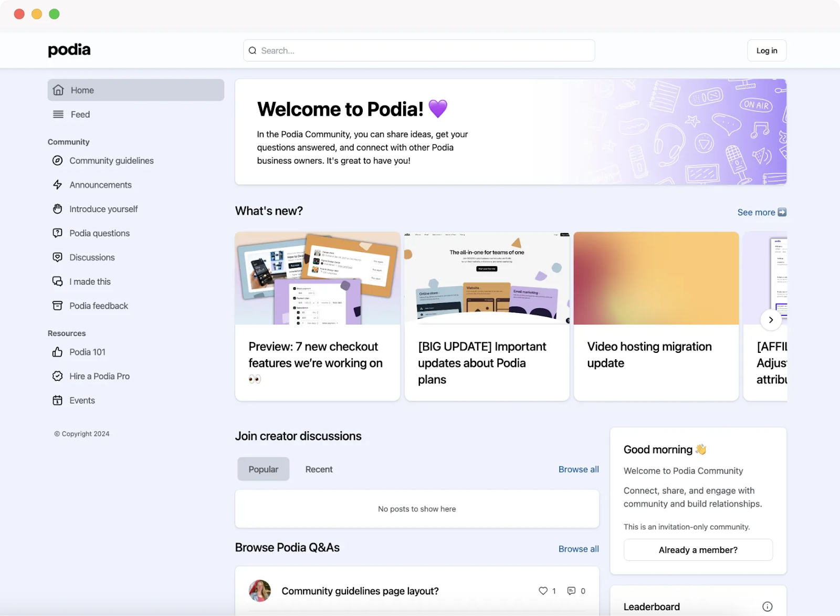The width and height of the screenshot is (840, 616).
Task: Click the Podia 101 thumbs-up icon
Action: 58,352
